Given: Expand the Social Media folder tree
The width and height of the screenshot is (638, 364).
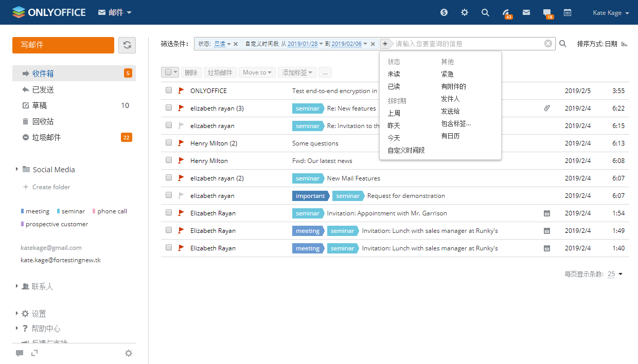Looking at the screenshot, I should pyautogui.click(x=17, y=169).
